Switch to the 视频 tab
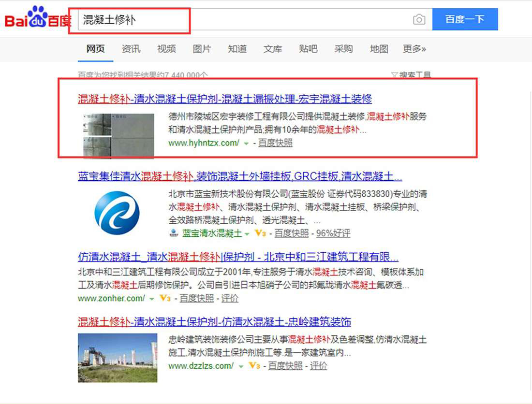Screen dimensions: 532x404 point(166,49)
